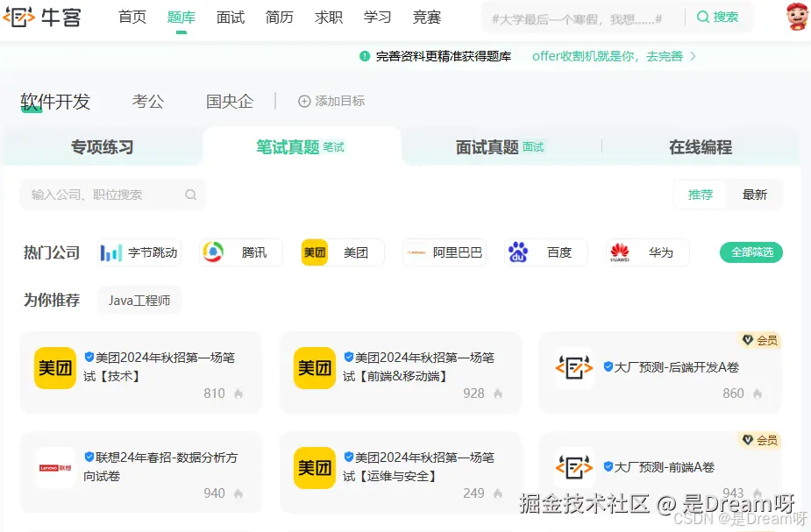
Task: Open the 联想24年春招-数据分析方向试卷 title
Action: tap(160, 466)
